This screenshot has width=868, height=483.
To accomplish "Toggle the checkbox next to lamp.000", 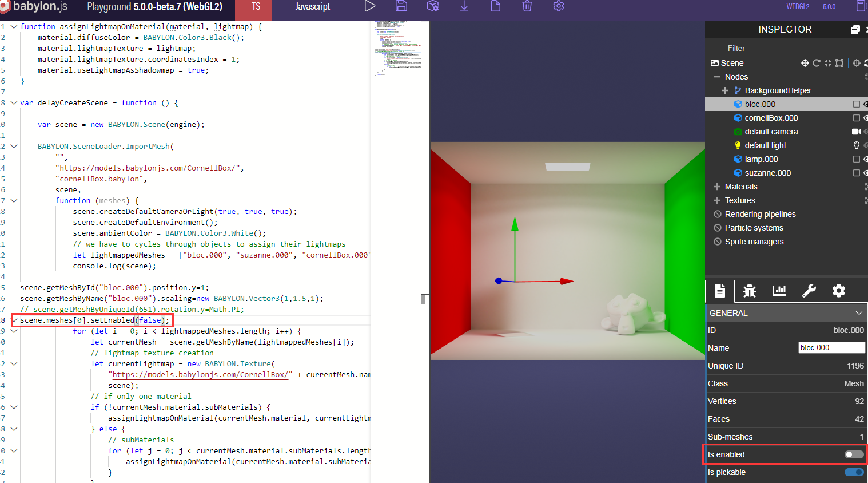I will pyautogui.click(x=856, y=159).
